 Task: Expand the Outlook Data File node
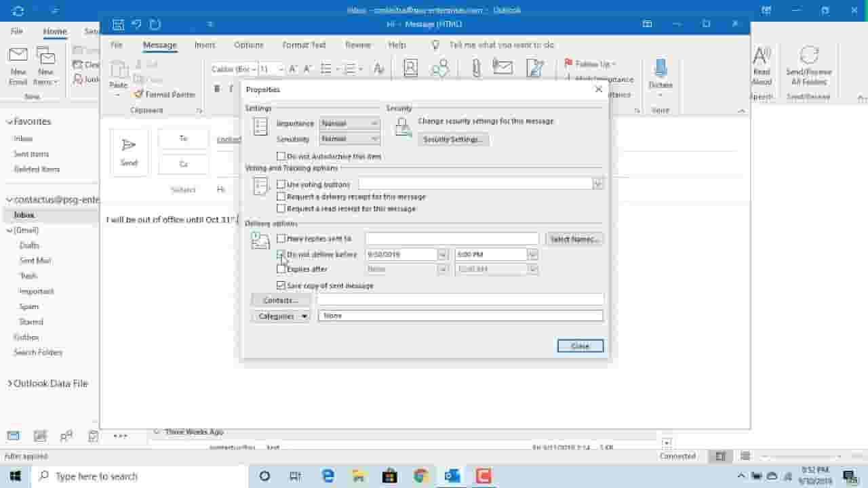click(x=9, y=384)
